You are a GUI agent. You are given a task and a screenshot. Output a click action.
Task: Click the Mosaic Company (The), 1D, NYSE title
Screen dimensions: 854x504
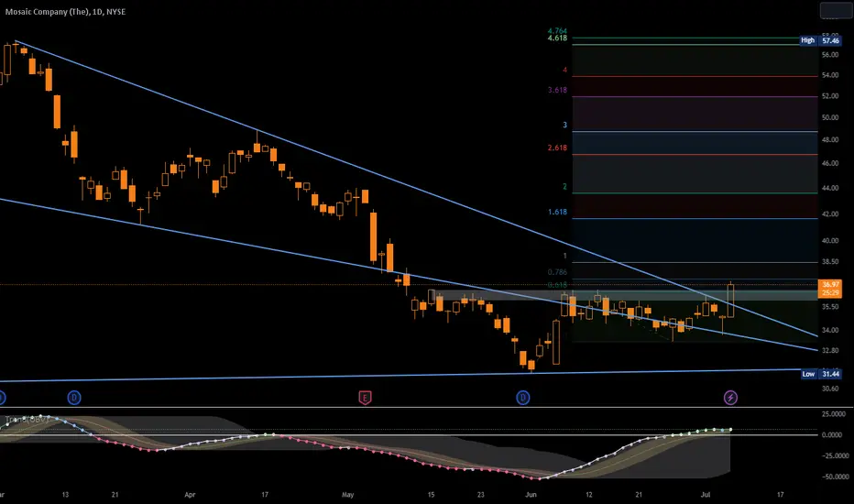65,11
